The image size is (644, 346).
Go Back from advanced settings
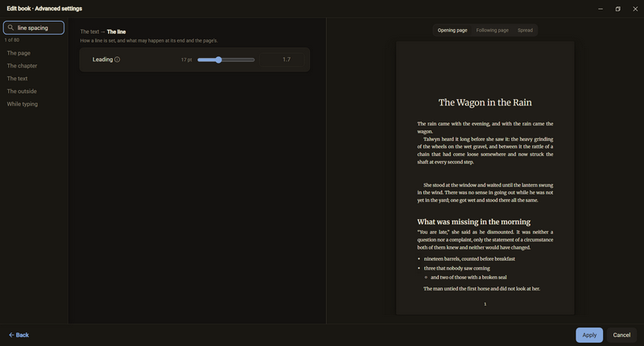[19, 335]
